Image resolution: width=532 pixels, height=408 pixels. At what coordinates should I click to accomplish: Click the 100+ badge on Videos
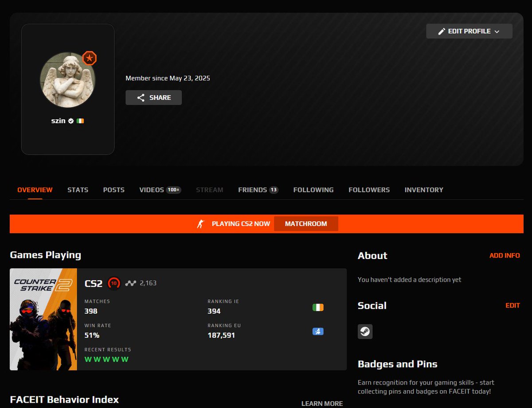coord(173,190)
